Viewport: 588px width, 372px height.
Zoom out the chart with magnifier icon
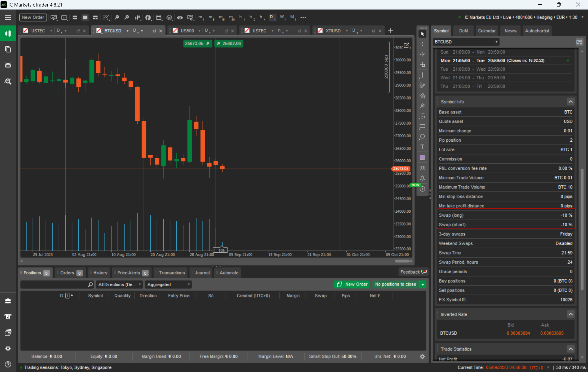[x=117, y=17]
